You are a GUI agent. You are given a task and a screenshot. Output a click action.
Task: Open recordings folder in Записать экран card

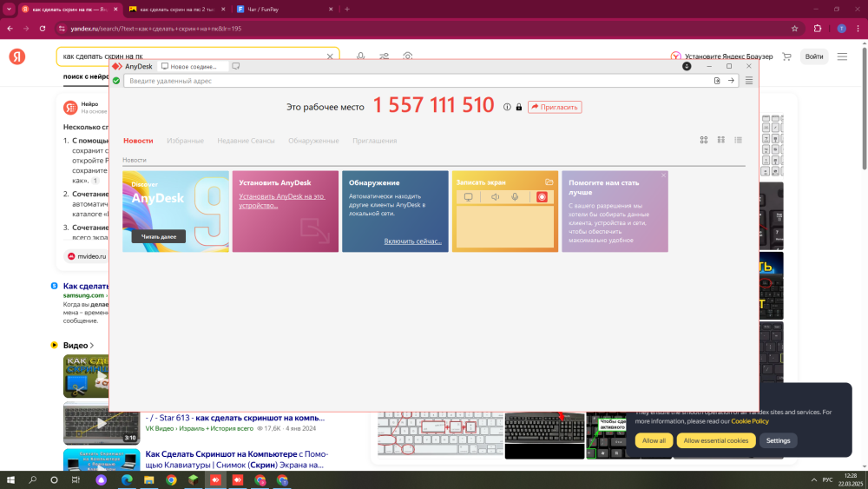(x=549, y=182)
